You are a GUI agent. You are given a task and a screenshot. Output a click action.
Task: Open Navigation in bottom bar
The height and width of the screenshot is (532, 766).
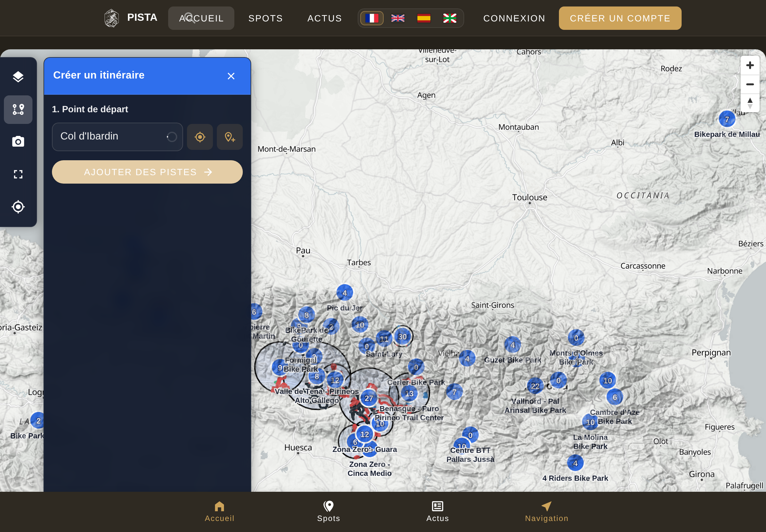[547, 512]
